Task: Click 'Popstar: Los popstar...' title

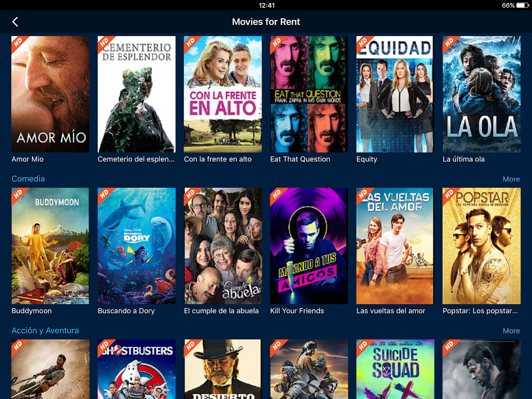Action: [x=480, y=311]
